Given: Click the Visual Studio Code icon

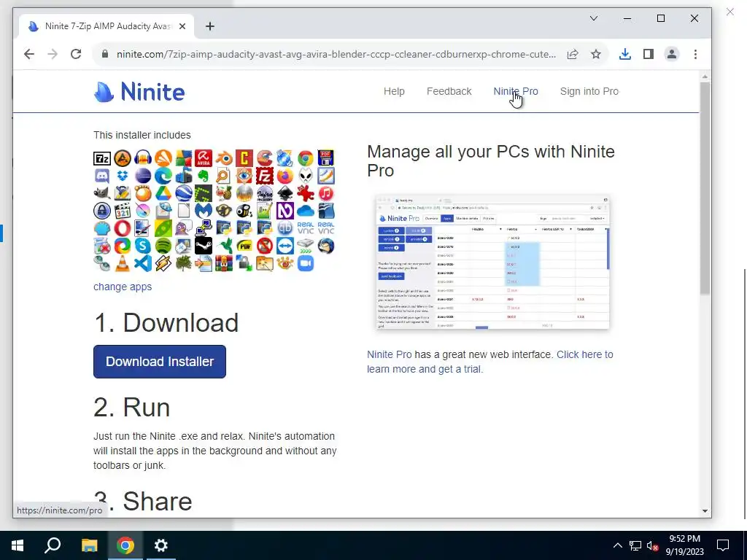Looking at the screenshot, I should pyautogui.click(x=143, y=263).
